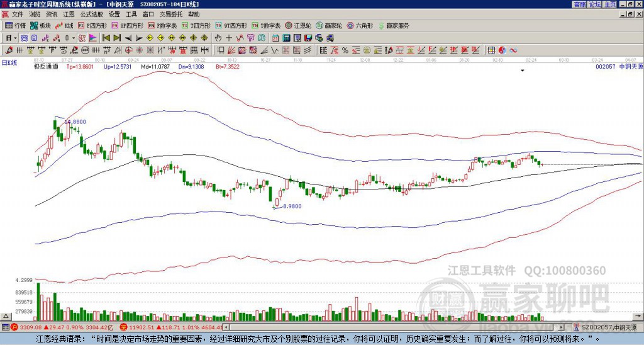Click the horizontal scrollbar left arrow
Image resolution: width=644 pixels, height=345 pixels.
(226, 327)
